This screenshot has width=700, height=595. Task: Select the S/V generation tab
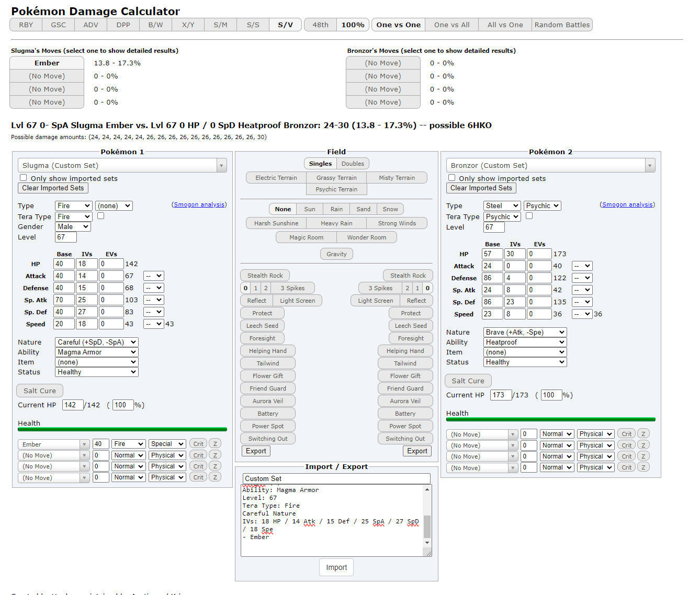(286, 25)
